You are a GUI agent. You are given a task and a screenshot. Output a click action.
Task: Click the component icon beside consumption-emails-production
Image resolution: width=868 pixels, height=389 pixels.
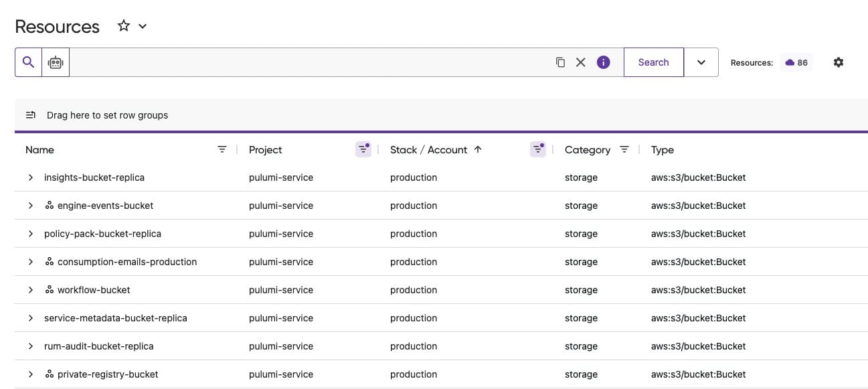(x=49, y=262)
